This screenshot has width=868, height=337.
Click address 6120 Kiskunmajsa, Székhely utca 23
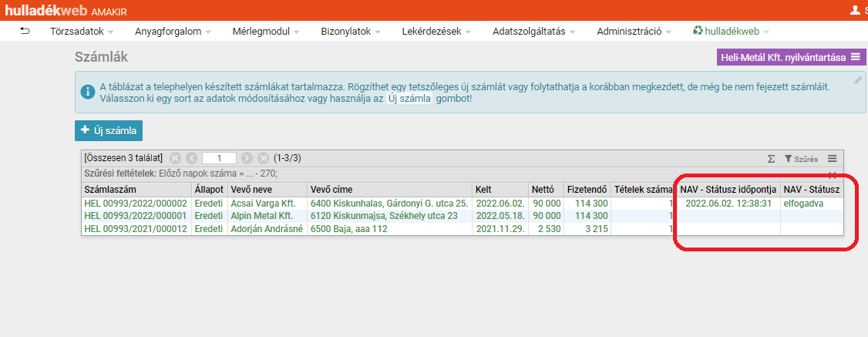(384, 215)
